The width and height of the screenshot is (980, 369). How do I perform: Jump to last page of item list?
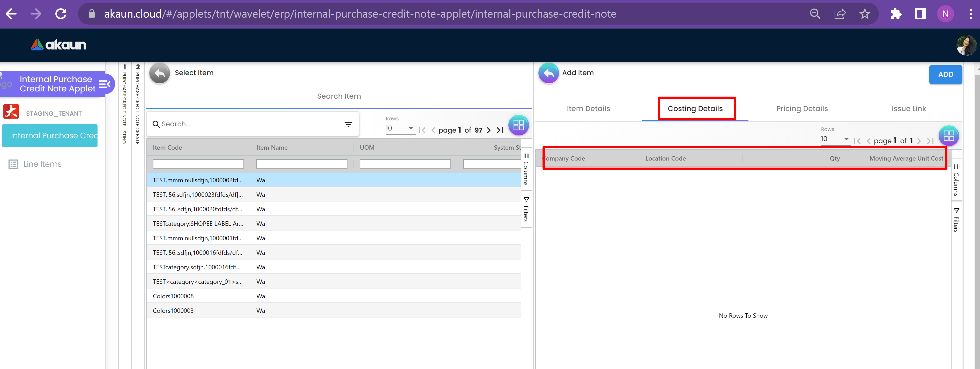(x=500, y=131)
